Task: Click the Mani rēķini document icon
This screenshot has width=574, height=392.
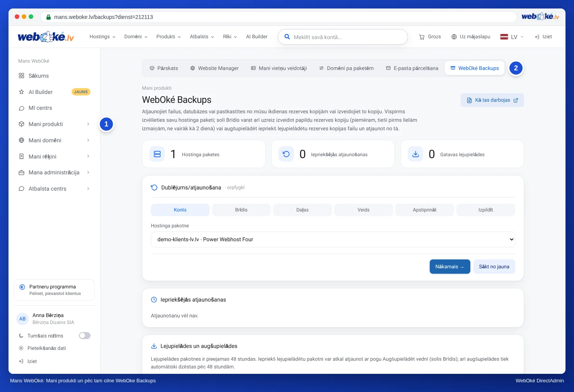Action: click(22, 157)
